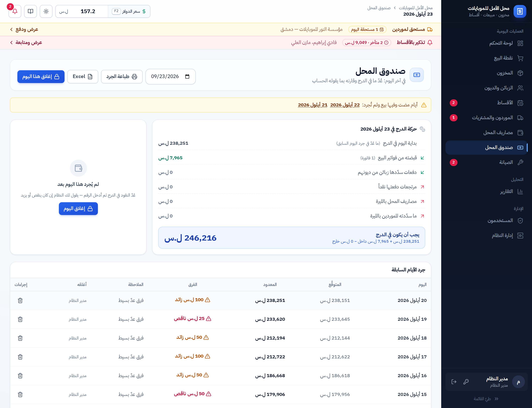Export the cash count to Excel
Screen dimensions: 532x408
[83, 77]
